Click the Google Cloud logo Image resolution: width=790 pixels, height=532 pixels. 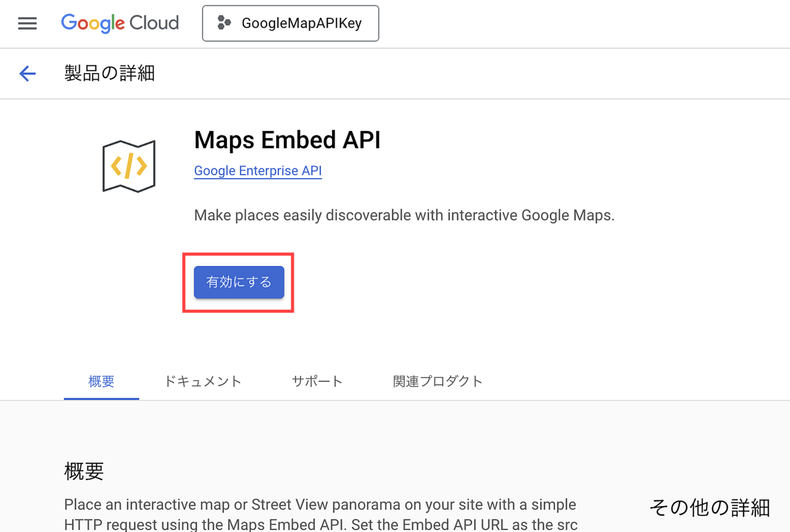click(120, 23)
